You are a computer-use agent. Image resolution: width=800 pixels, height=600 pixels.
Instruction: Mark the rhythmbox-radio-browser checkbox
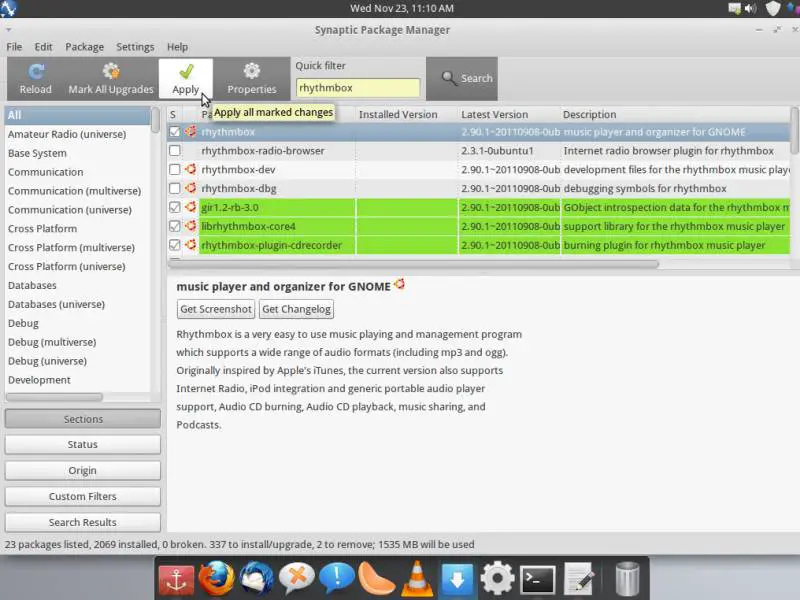pyautogui.click(x=174, y=151)
